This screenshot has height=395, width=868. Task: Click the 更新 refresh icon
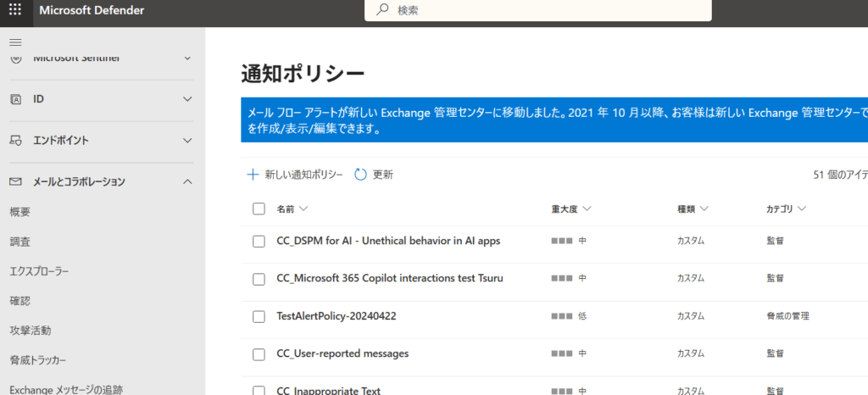(x=360, y=175)
